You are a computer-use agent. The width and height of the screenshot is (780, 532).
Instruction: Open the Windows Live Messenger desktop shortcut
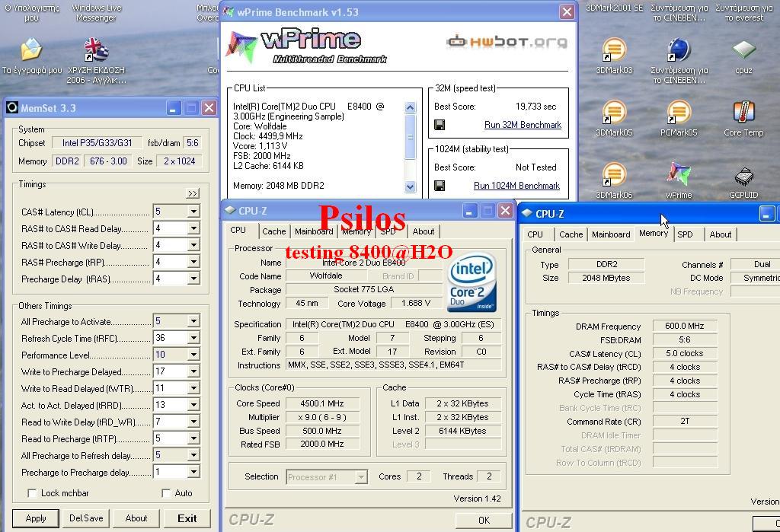point(96,12)
